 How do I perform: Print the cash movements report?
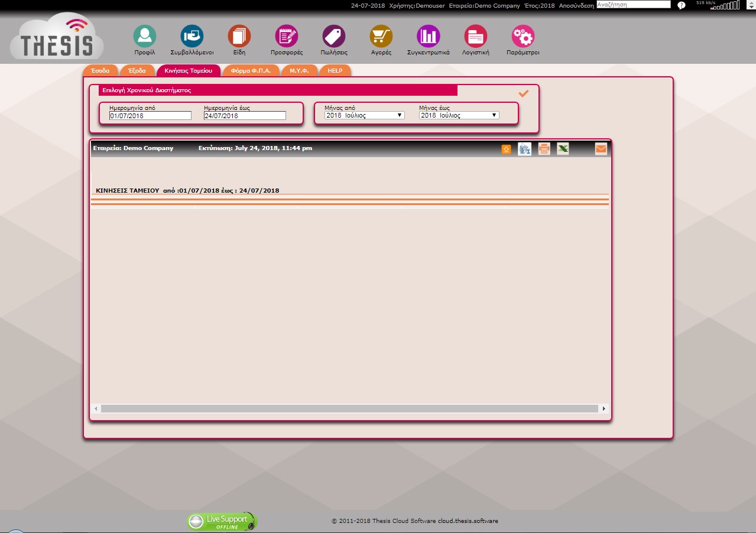[x=544, y=149]
